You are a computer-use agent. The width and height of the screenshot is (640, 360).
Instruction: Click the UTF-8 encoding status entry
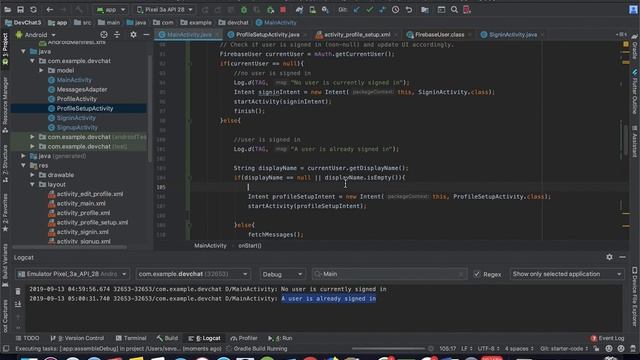pyautogui.click(x=488, y=349)
